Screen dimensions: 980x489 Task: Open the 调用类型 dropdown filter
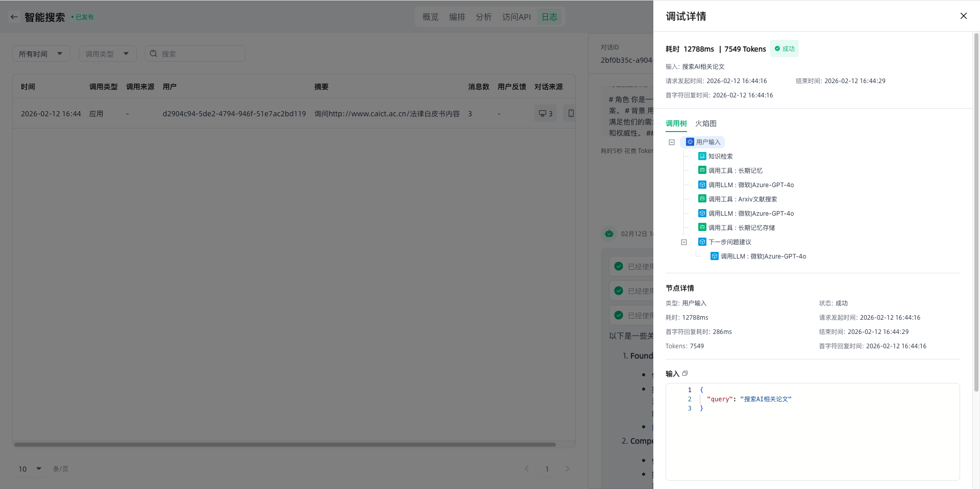point(107,54)
